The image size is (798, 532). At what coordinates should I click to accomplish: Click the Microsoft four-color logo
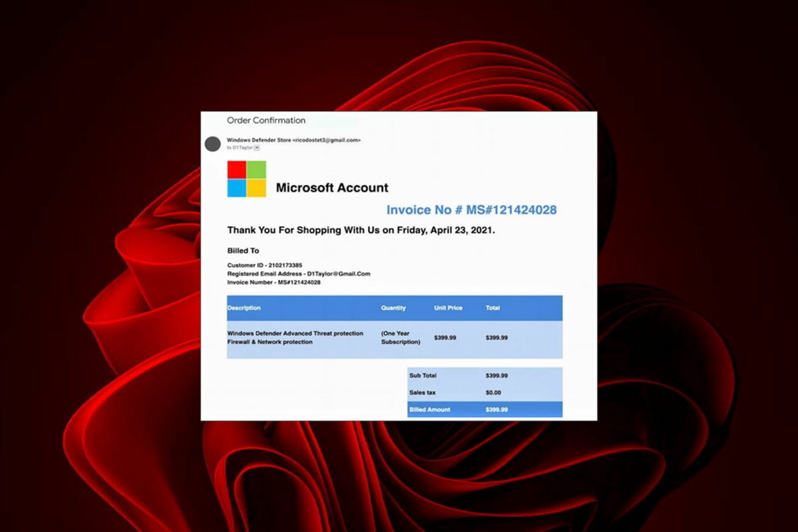246,179
